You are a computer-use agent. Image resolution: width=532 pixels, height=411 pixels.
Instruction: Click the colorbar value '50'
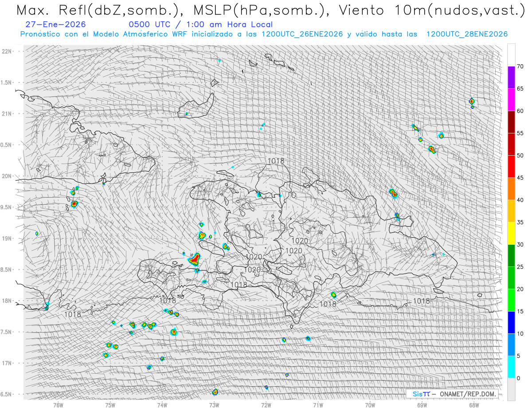[x=520, y=156]
